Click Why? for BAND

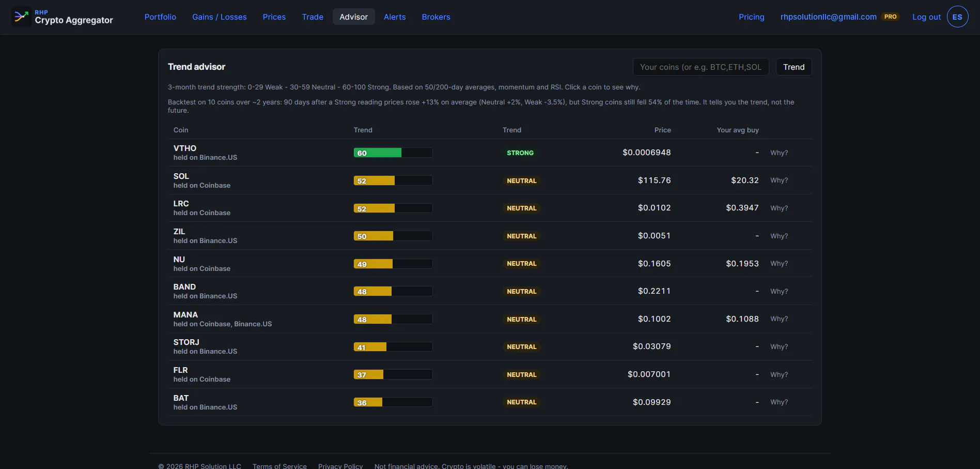(x=779, y=292)
